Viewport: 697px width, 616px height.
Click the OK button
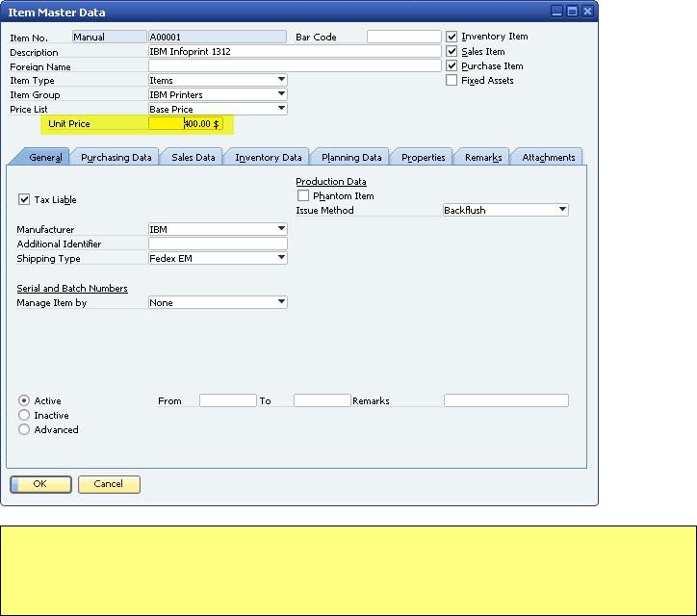(40, 484)
